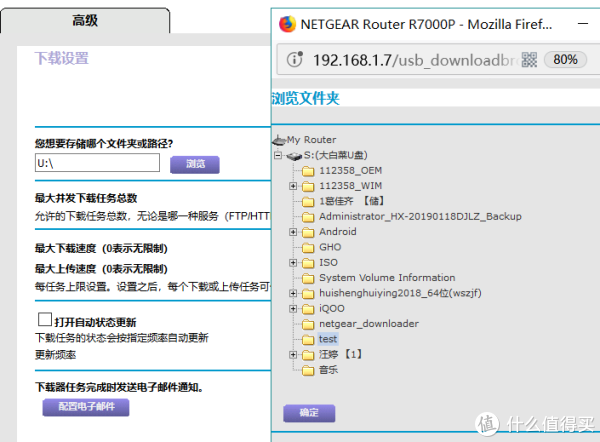600x442 pixels.
Task: Click the 112358_OEM folder icon
Action: (308, 171)
